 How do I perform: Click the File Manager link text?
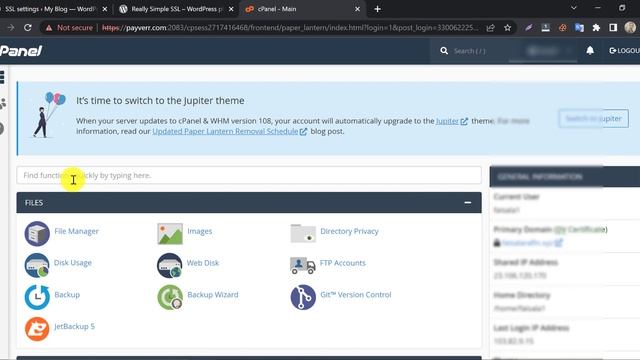point(76,231)
